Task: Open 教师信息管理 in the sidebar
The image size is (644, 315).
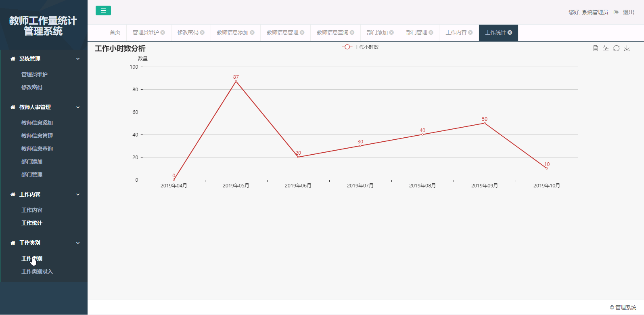Action: click(x=37, y=136)
